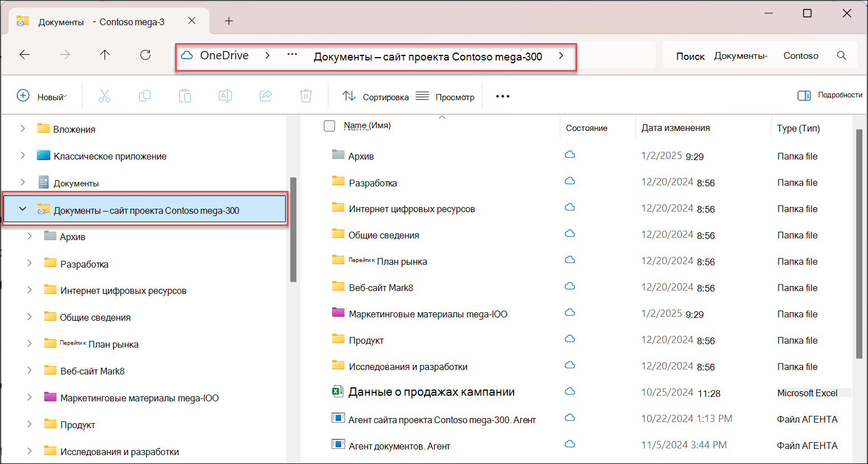Close the Документы tab
The width and height of the screenshot is (868, 464).
(x=192, y=21)
